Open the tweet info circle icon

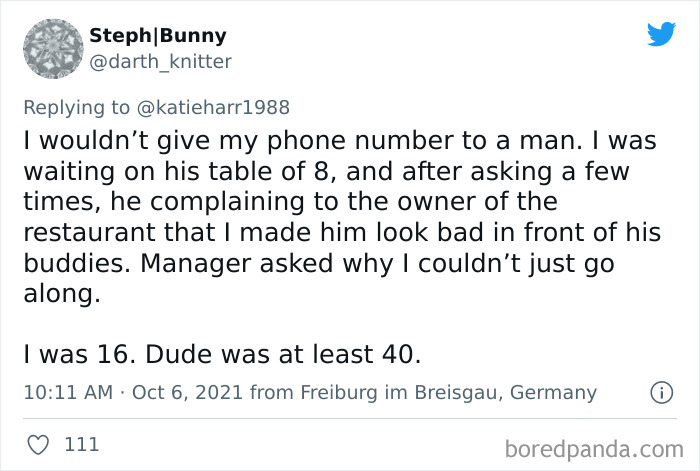coord(661,393)
